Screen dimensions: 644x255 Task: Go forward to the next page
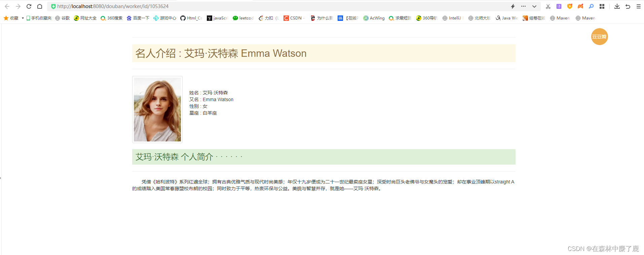tap(18, 6)
